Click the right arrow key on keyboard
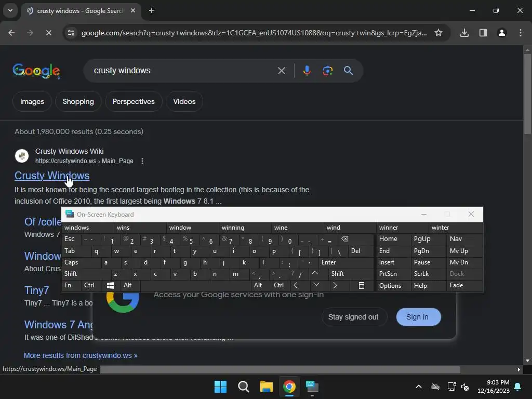 [335, 285]
